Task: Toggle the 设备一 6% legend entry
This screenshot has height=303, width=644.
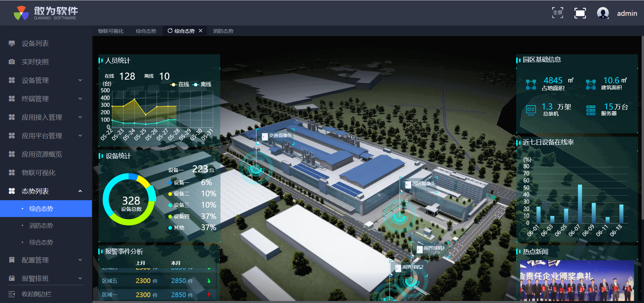Action: [179, 183]
